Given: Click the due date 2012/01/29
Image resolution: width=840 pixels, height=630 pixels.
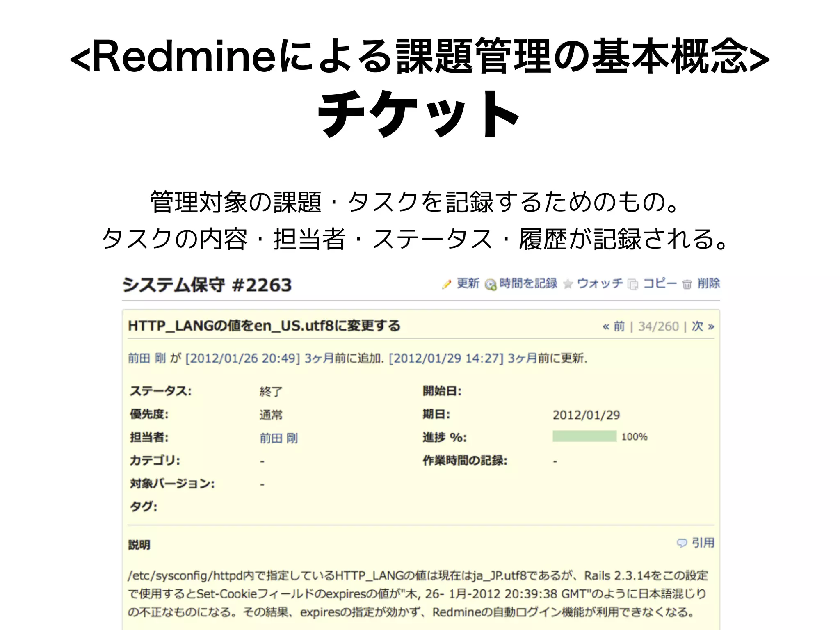Looking at the screenshot, I should [x=586, y=415].
